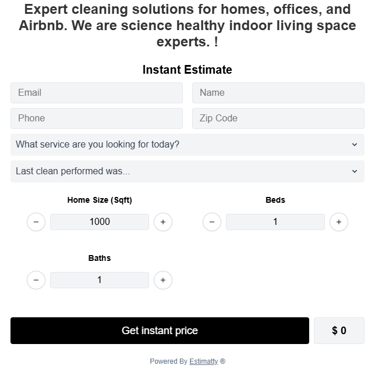The height and width of the screenshot is (366, 375).
Task: Click chevron arrow on service dropdown
Action: click(355, 145)
